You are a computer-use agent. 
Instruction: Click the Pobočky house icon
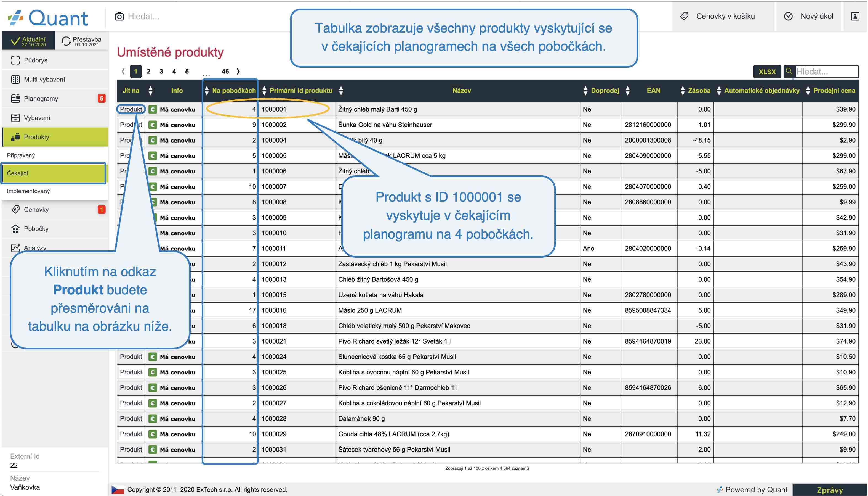(15, 229)
